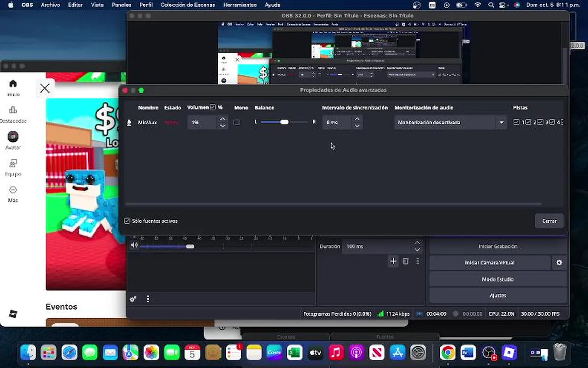Open the Paneles menu
The height and width of the screenshot is (368, 588).
(121, 5)
